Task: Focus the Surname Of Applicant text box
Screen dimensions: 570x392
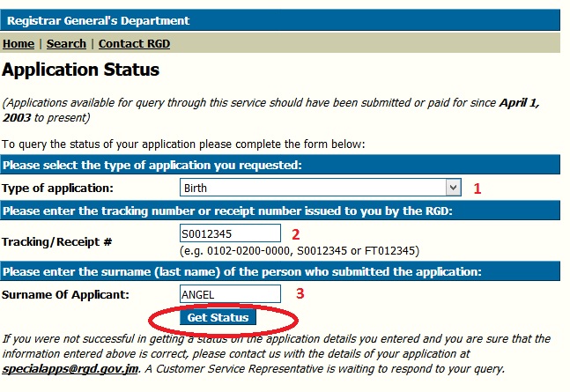Action: (x=230, y=294)
